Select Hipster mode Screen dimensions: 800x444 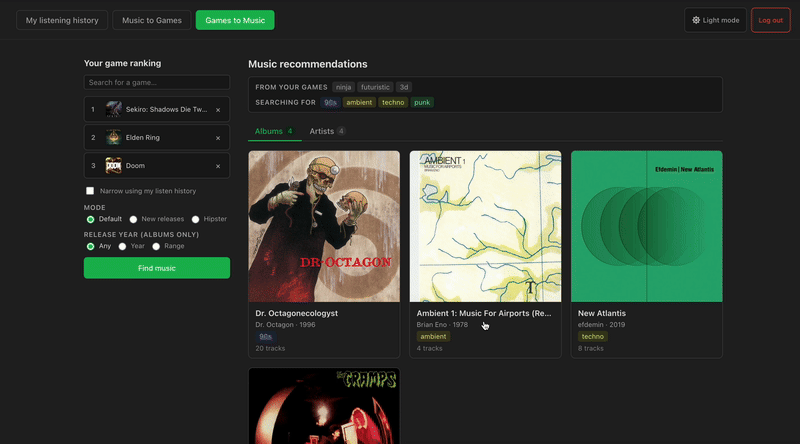coord(195,219)
